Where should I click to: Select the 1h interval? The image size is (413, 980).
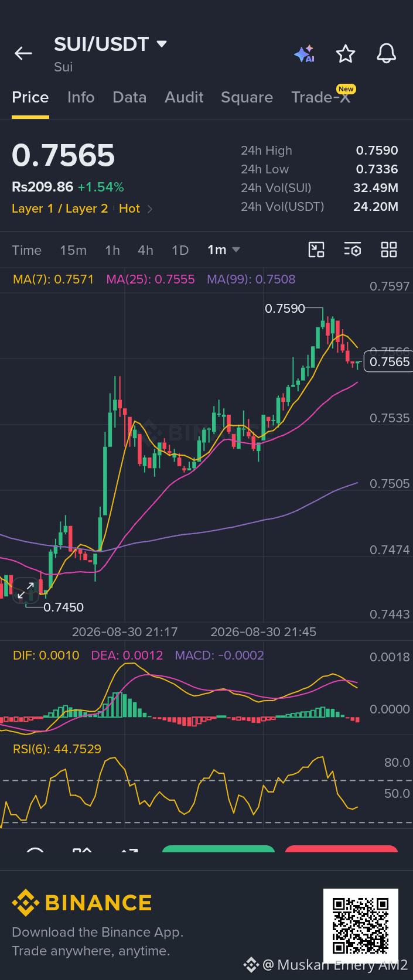[112, 250]
